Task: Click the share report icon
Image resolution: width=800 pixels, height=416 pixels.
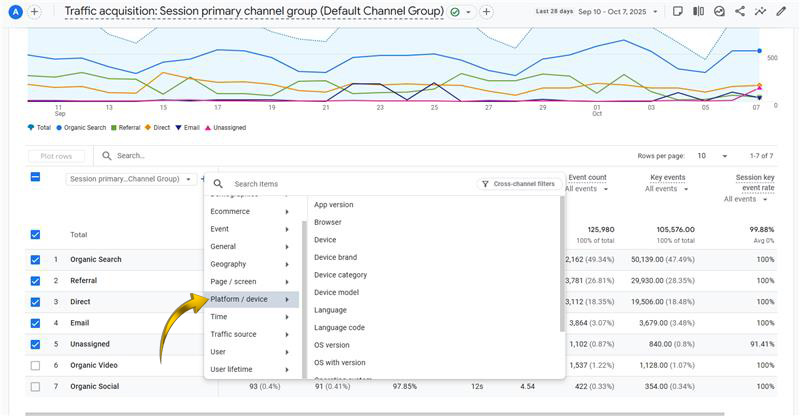Action: click(740, 12)
